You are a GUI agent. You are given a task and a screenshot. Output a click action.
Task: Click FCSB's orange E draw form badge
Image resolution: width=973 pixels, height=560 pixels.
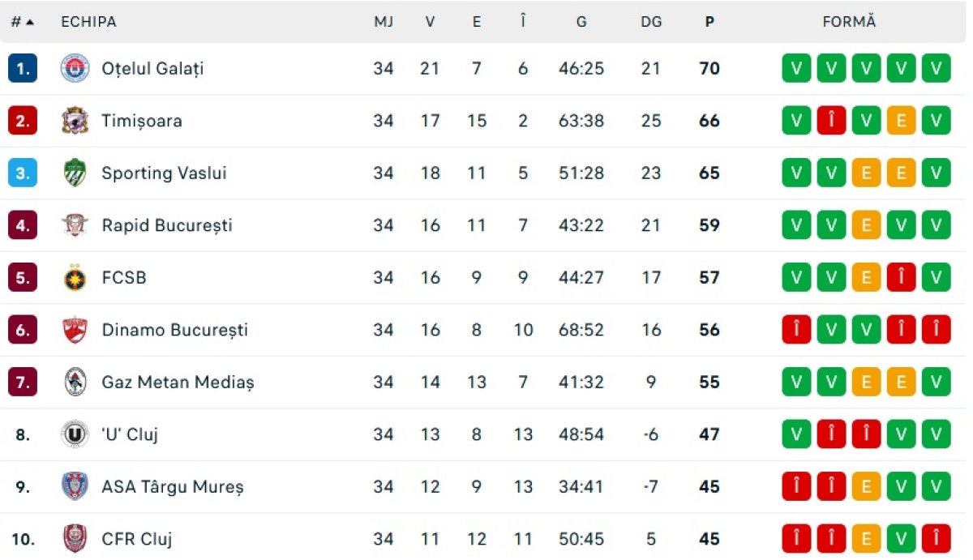(x=866, y=278)
